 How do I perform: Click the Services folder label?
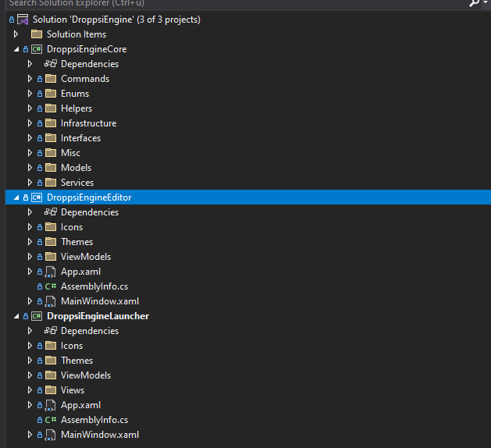click(x=77, y=183)
